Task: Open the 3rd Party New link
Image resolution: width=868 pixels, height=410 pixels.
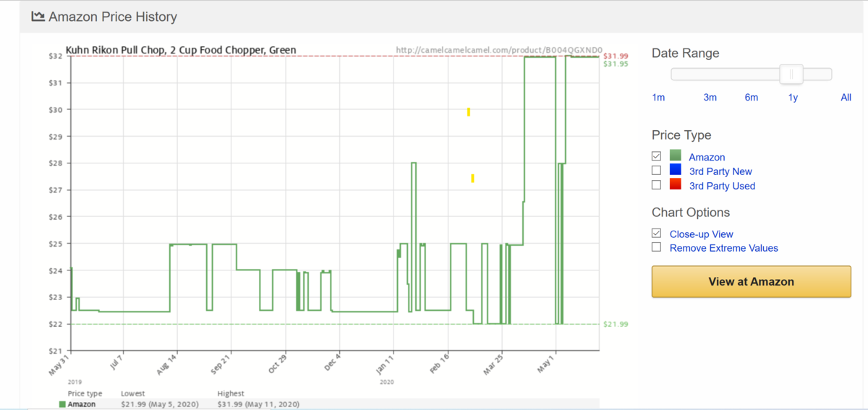Action: [x=720, y=171]
